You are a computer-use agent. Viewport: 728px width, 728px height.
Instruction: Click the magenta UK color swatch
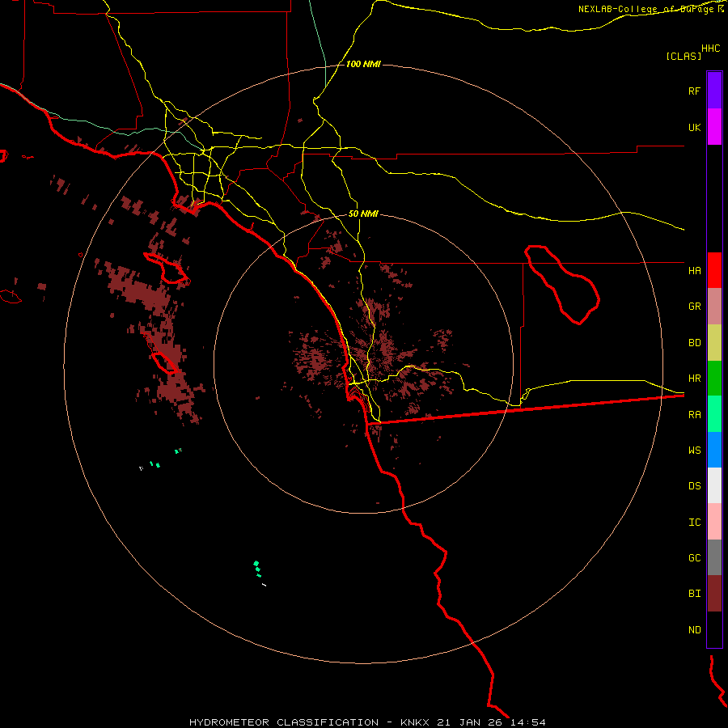click(714, 127)
